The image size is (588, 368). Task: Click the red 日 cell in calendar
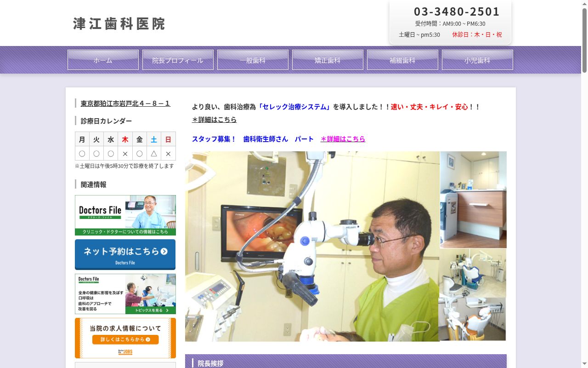point(168,139)
